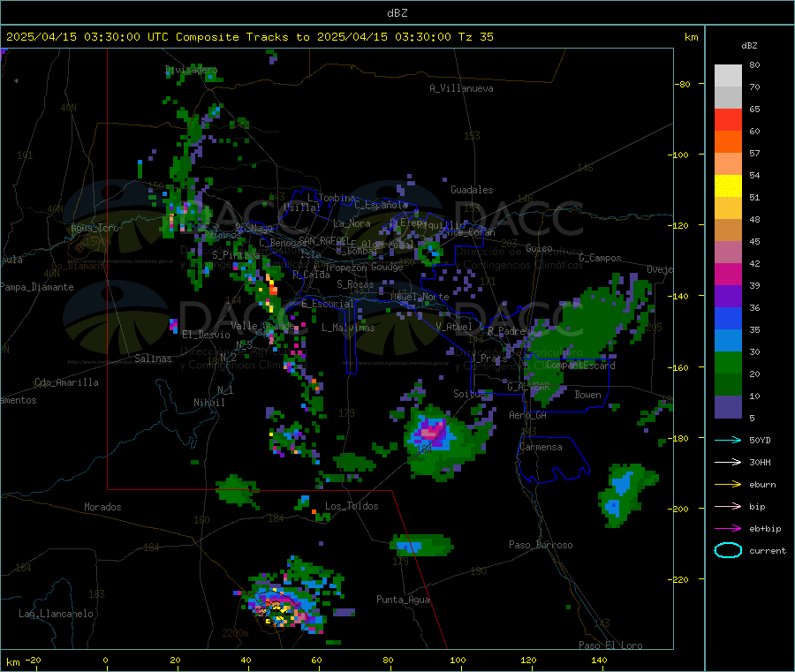Click the magenta eb+bip arrow legend icon
The height and width of the screenshot is (672, 795).
coord(728,528)
